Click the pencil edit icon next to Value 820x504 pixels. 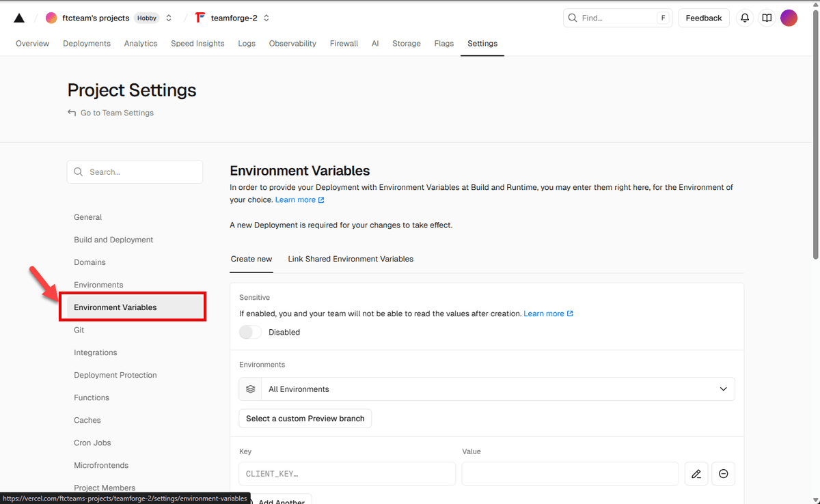pos(696,473)
